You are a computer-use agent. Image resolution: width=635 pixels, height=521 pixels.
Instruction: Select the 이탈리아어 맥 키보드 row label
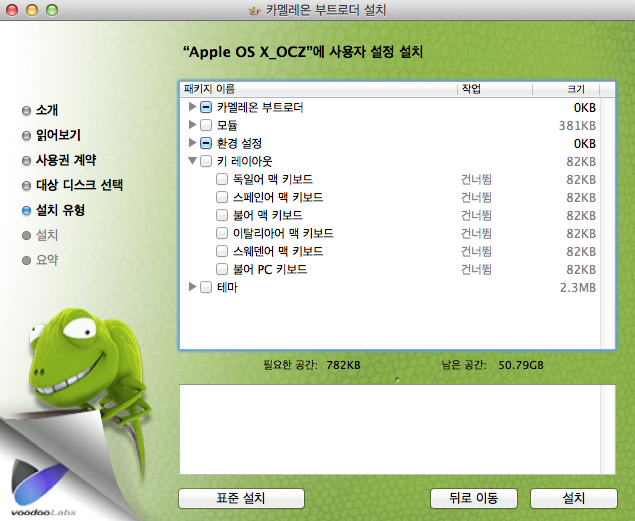[283, 233]
